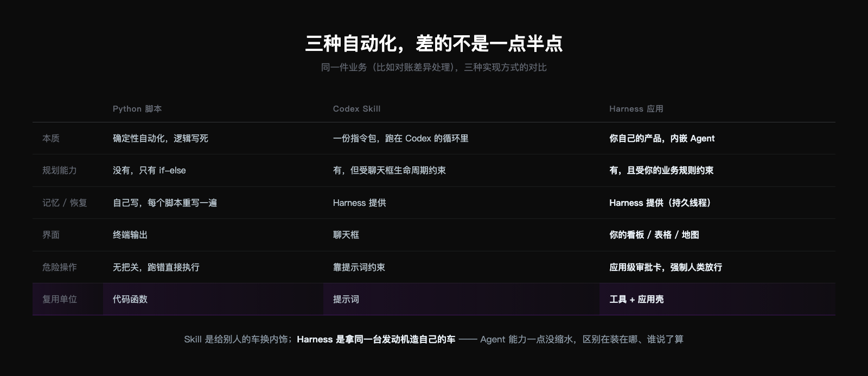Screen dimensions: 868x376
Task: Click row label 界面
Action: [51, 235]
